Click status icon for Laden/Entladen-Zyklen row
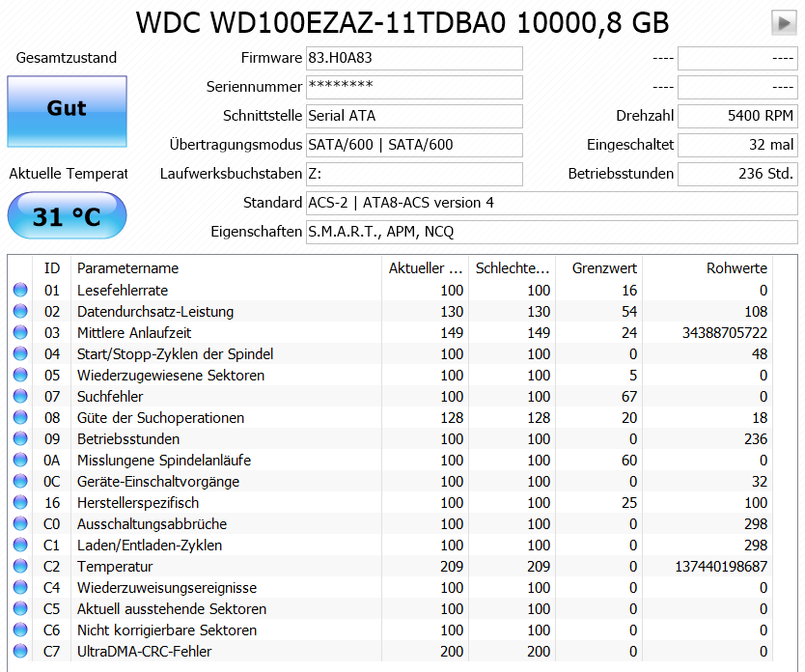Screen dimensions: 805x672 click(x=20, y=546)
